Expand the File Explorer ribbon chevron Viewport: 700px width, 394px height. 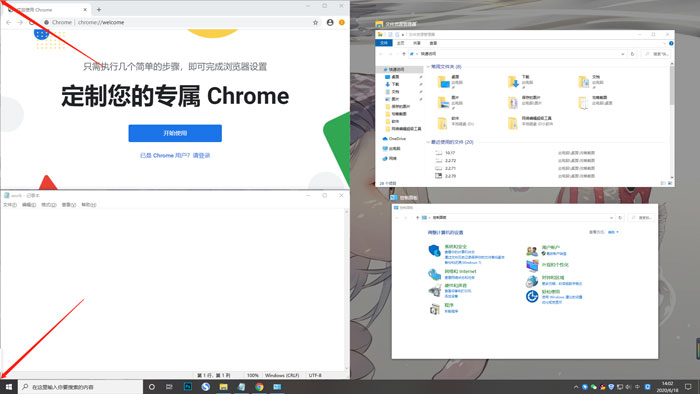click(x=665, y=43)
